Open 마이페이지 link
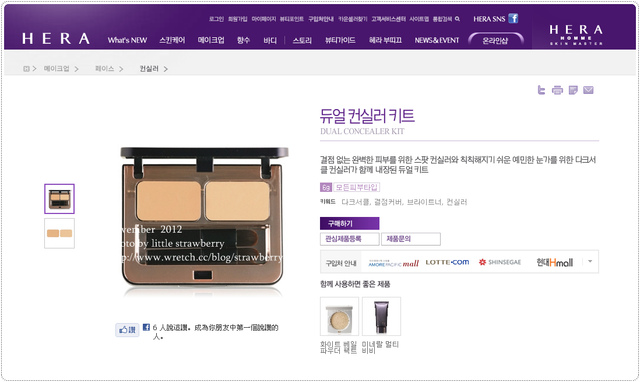The image size is (640, 382). [263, 19]
